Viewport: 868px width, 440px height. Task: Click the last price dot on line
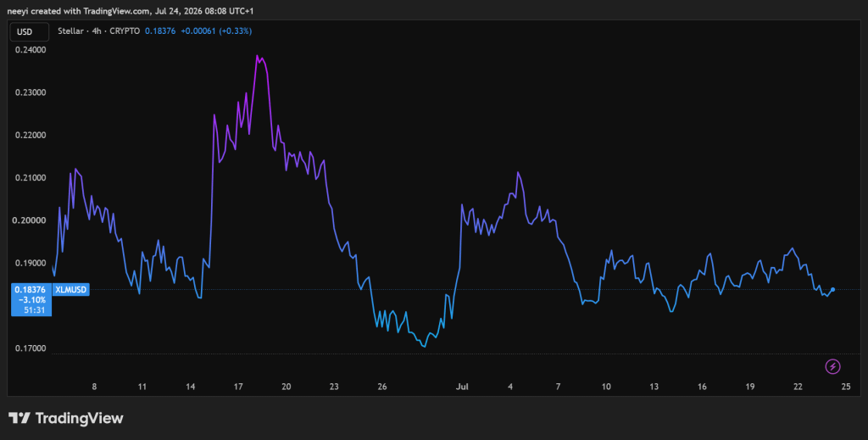[832, 289]
